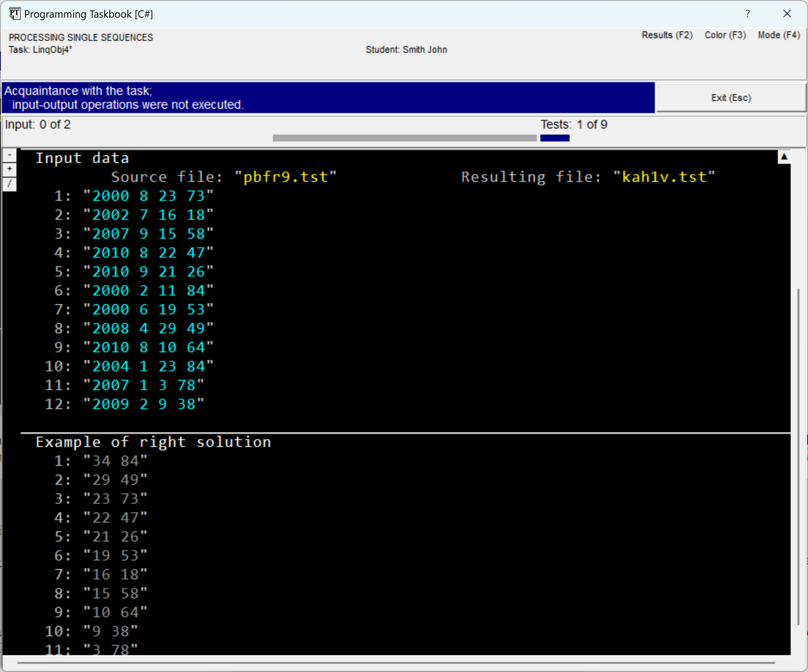The image size is (808, 672).
Task: Click the gray Input progress bar
Action: click(404, 138)
